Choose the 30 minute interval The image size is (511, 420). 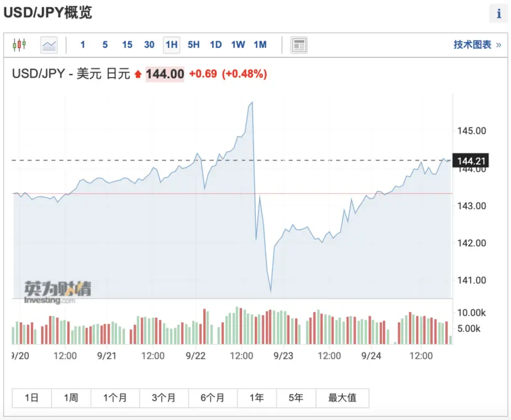149,45
